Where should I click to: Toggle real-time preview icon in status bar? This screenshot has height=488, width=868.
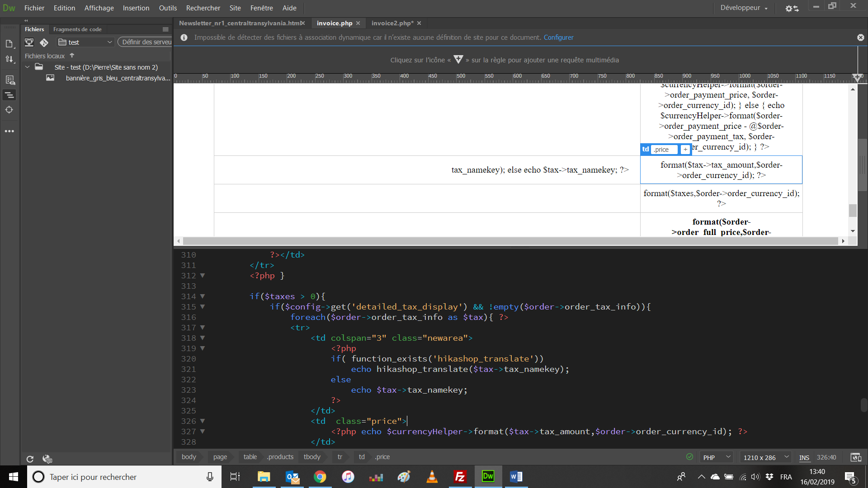(x=856, y=457)
